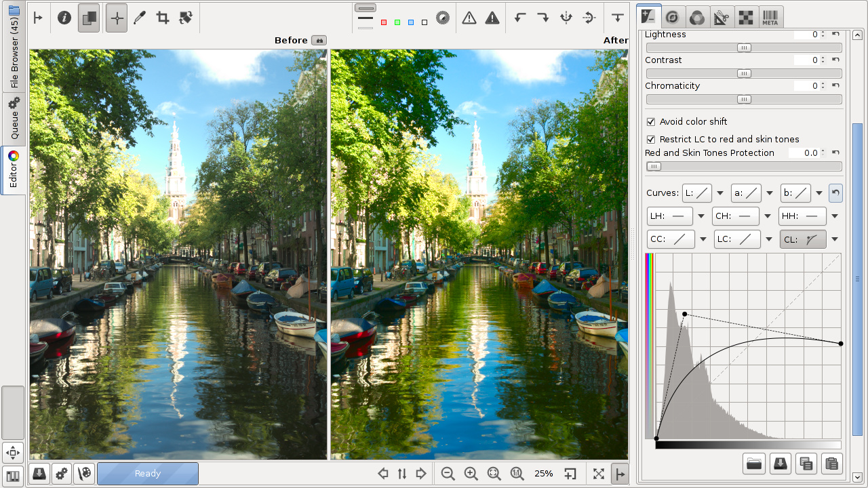The image size is (868, 488).
Task: Uncheck Avoid color shift
Action: click(x=651, y=122)
